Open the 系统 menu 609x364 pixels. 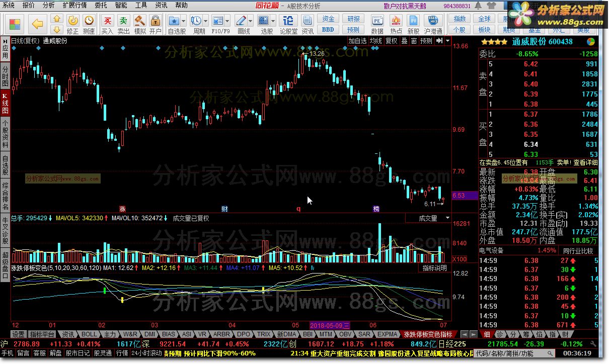coord(9,5)
